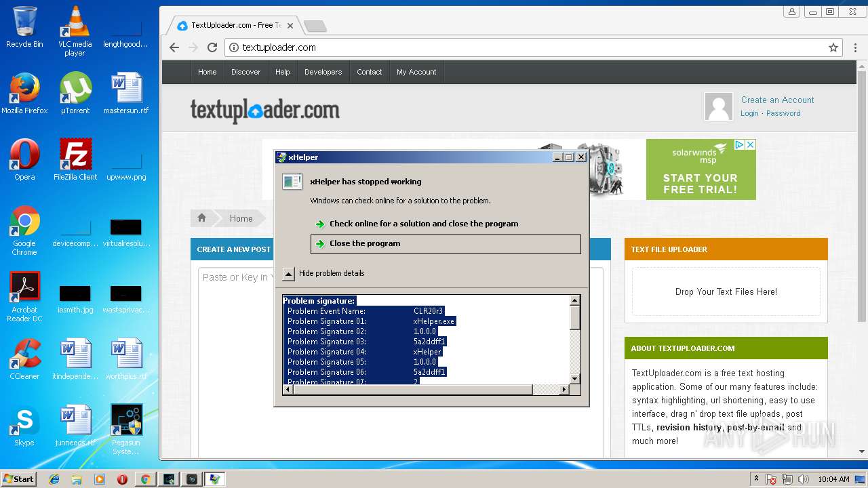Open the Contact menu item
868x488 pixels.
370,72
